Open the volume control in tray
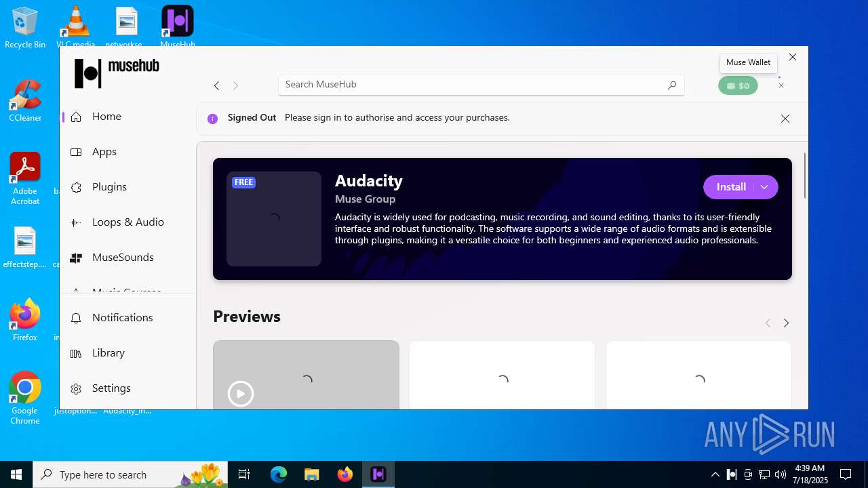Screen dimensions: 868x488 pos(781,474)
